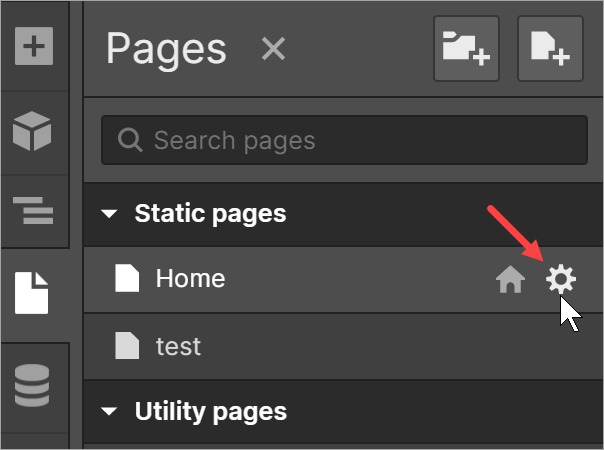Open Home page settings gear
This screenshot has width=604, height=450.
pos(561,279)
